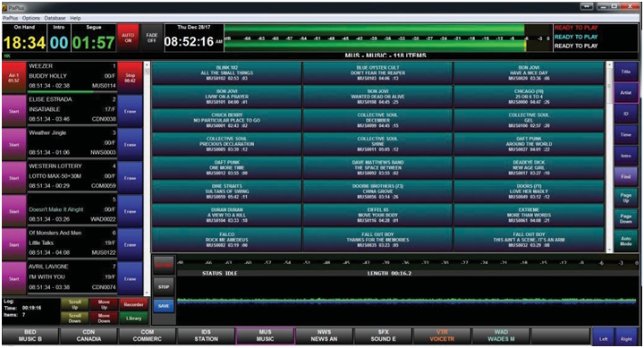Click the recorder STOP button
Viewport: 644px width, 348px height.
tap(164, 287)
